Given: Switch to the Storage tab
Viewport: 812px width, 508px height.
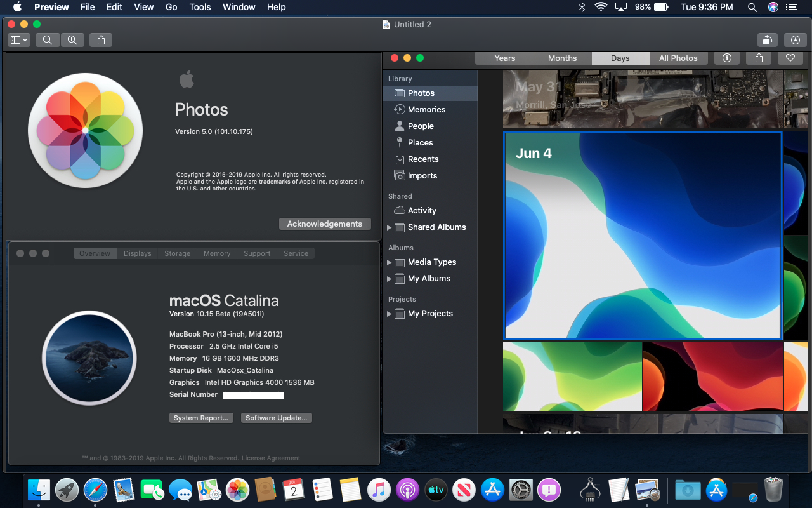Looking at the screenshot, I should (x=178, y=253).
